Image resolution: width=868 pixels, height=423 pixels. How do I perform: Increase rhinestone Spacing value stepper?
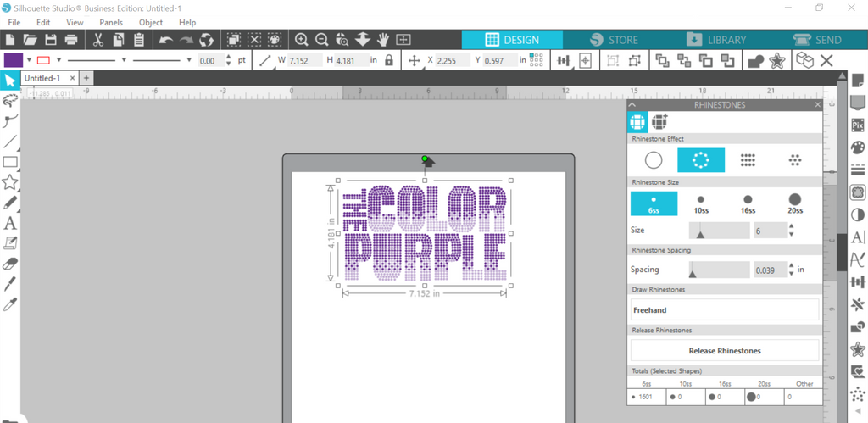pos(791,266)
